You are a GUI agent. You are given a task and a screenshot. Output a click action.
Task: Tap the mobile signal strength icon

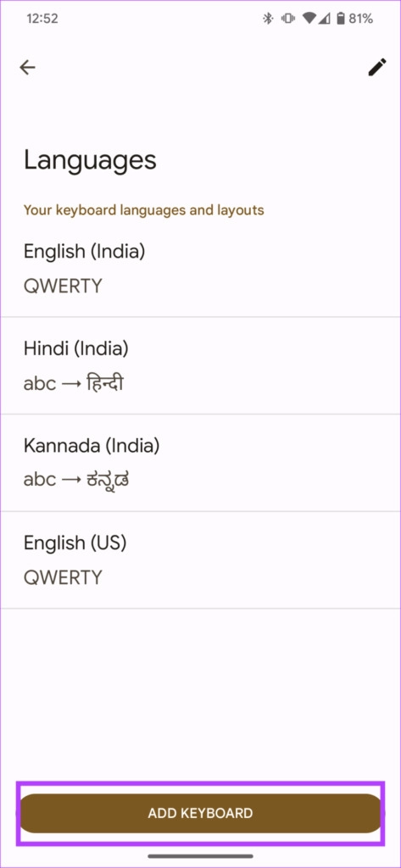(x=325, y=19)
